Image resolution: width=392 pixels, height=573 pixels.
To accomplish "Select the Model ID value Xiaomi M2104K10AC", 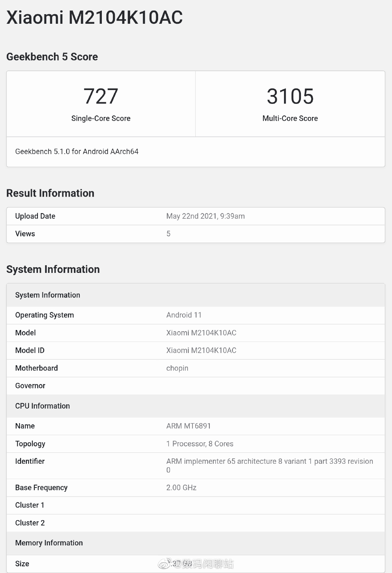I will click(x=201, y=350).
